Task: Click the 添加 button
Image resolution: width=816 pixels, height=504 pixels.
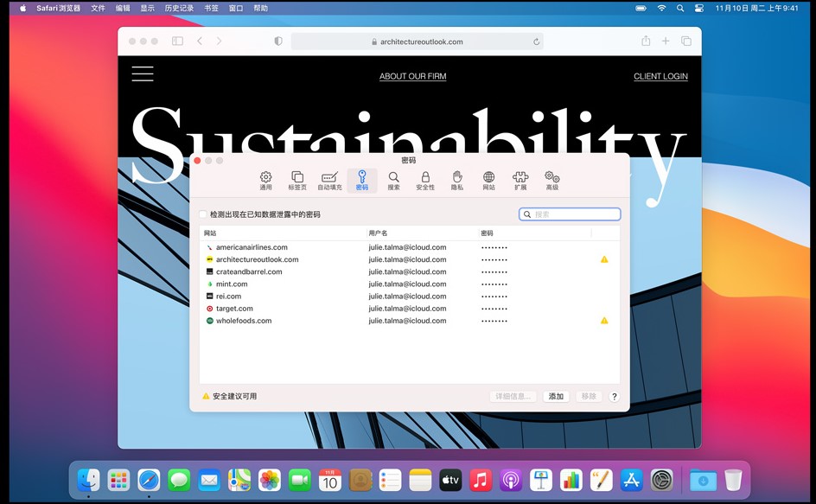Action: point(556,397)
